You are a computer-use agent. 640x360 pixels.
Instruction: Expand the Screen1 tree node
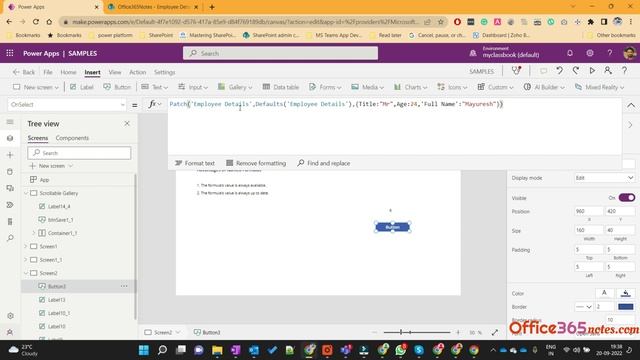[26, 246]
